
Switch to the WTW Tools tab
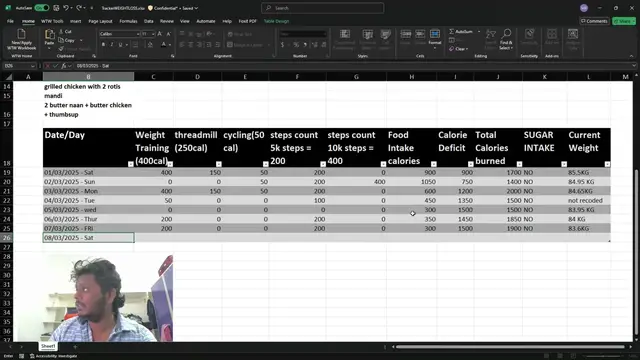coord(52,21)
